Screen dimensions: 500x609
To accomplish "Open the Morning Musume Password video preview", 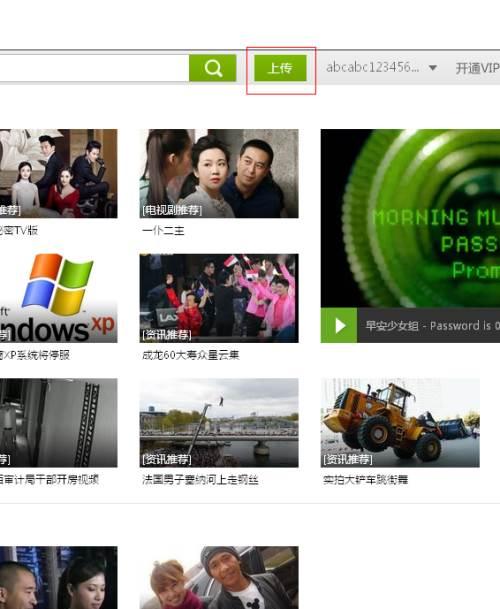I will pyautogui.click(x=410, y=218).
